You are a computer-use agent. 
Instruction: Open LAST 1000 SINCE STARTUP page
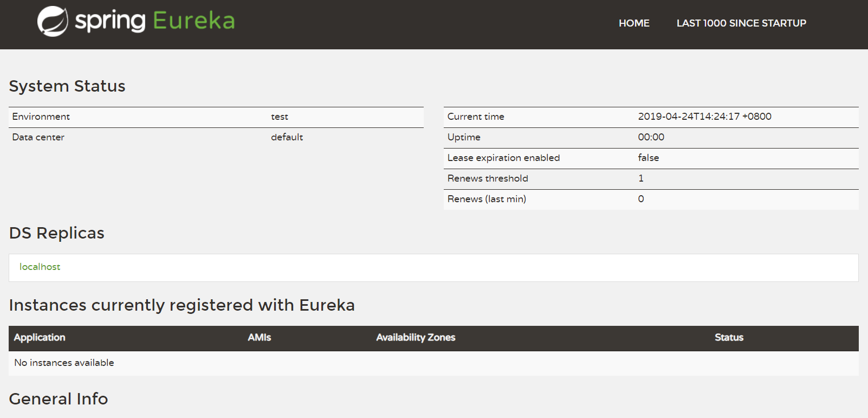pos(741,23)
